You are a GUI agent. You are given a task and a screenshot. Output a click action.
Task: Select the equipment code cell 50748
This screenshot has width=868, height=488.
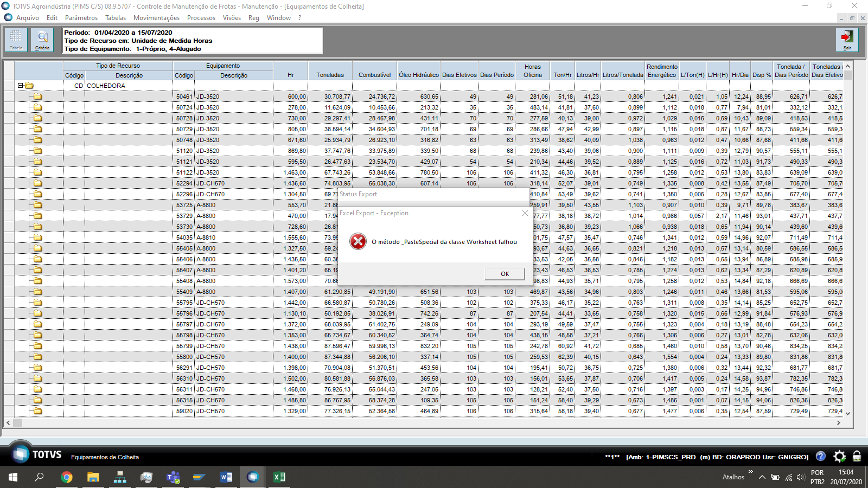(183, 140)
